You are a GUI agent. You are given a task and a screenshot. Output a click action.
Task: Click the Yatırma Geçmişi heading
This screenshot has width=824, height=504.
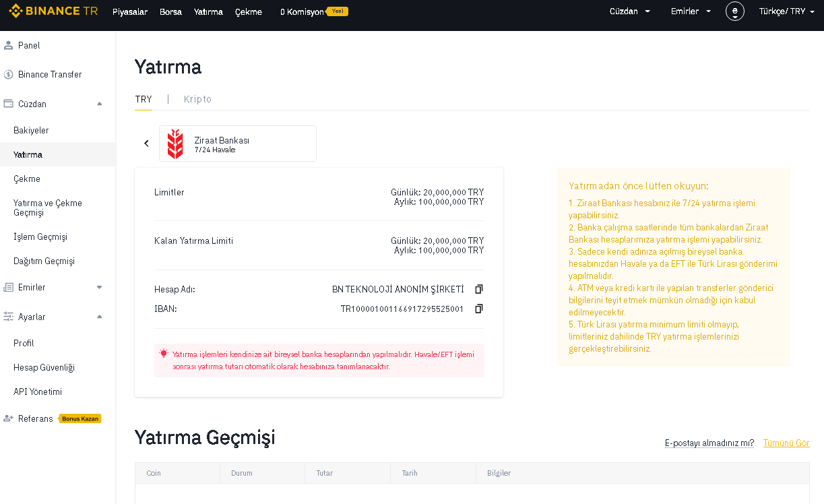205,437
